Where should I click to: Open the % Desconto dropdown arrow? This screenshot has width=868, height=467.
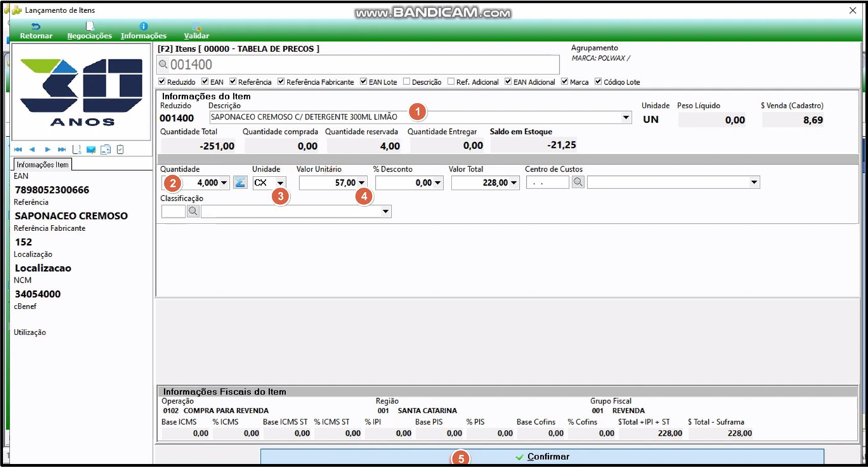click(438, 183)
